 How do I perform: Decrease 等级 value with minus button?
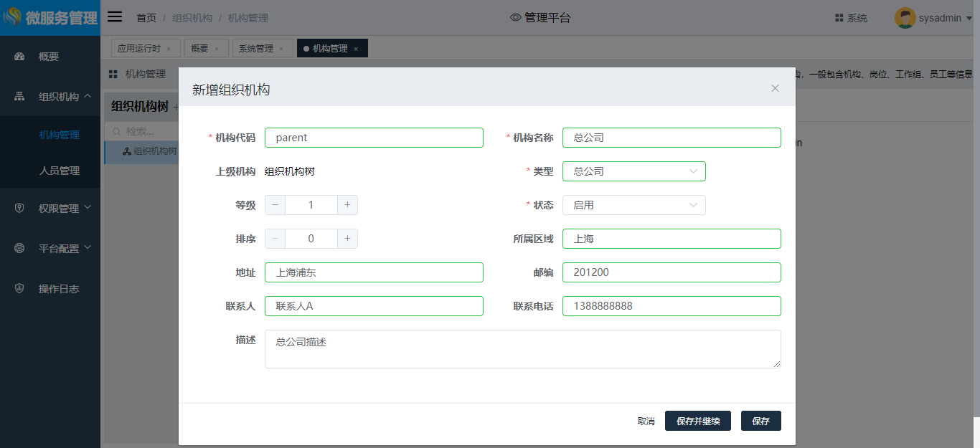(275, 205)
